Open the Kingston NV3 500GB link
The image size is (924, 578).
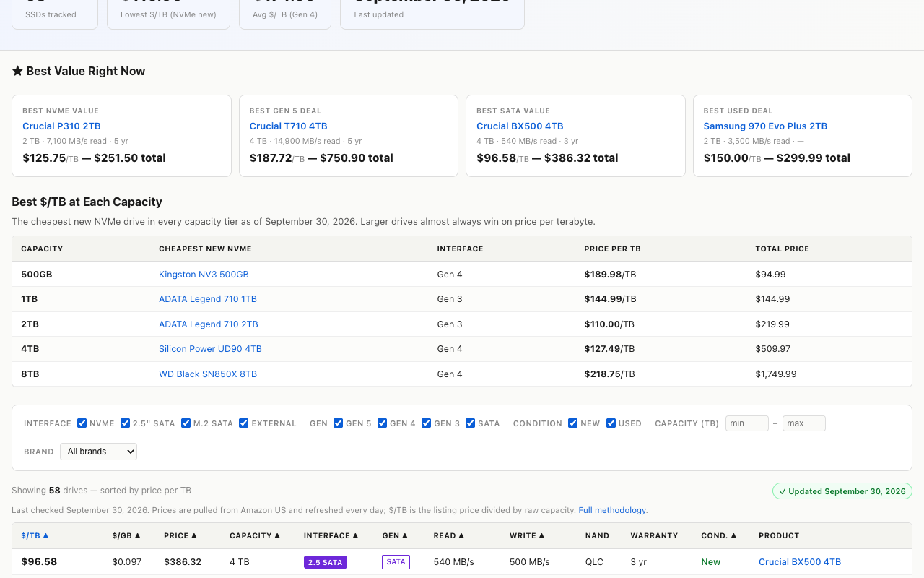[204, 275]
